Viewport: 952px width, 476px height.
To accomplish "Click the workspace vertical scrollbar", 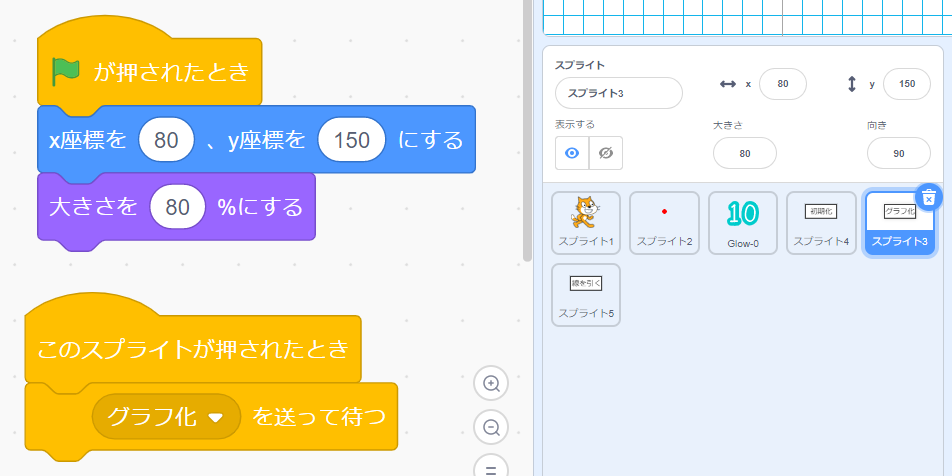I will coord(527,131).
